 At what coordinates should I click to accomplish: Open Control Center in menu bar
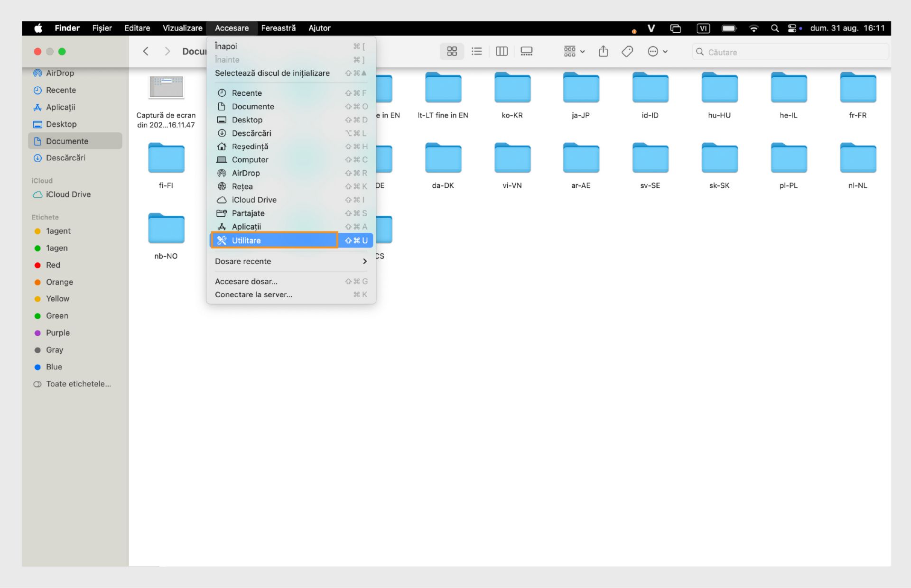(x=792, y=28)
